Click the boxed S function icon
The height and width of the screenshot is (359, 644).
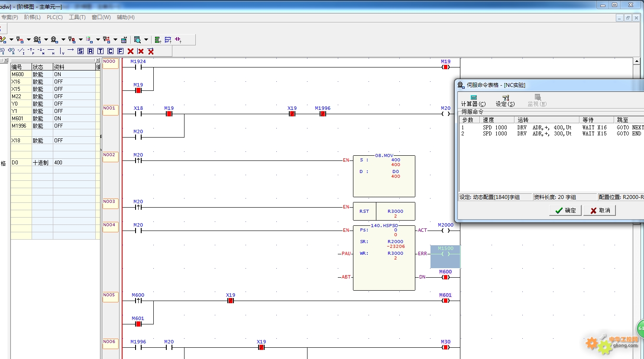click(81, 51)
